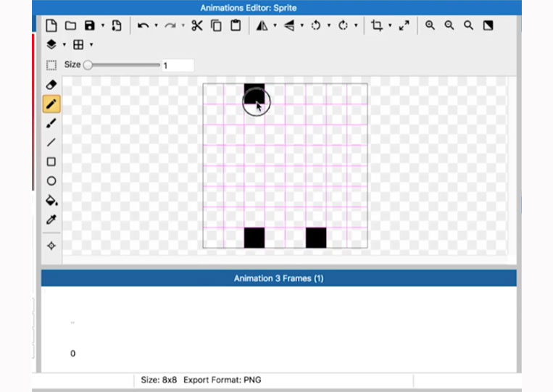Screen dimensions: 553x392
Task: Create a new sprite file
Action: pos(51,25)
